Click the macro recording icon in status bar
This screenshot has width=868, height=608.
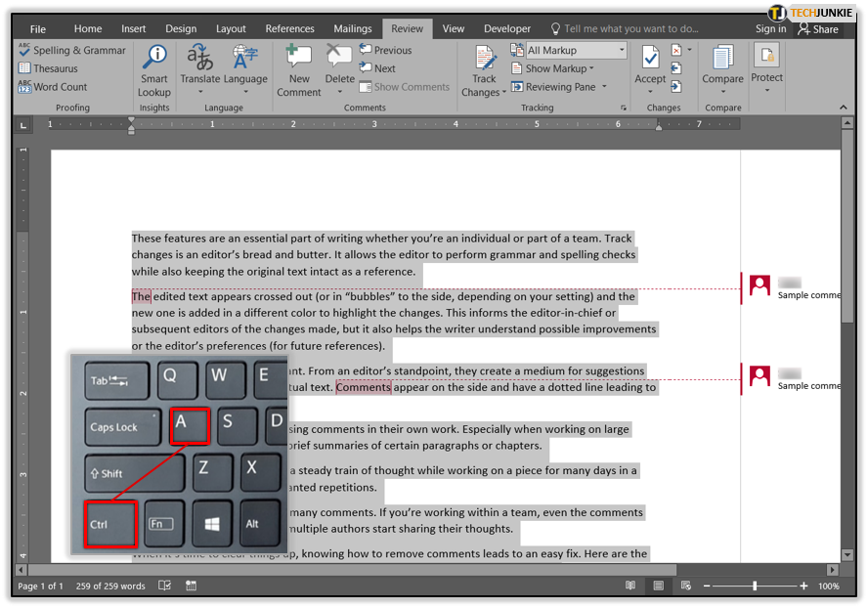[x=191, y=586]
